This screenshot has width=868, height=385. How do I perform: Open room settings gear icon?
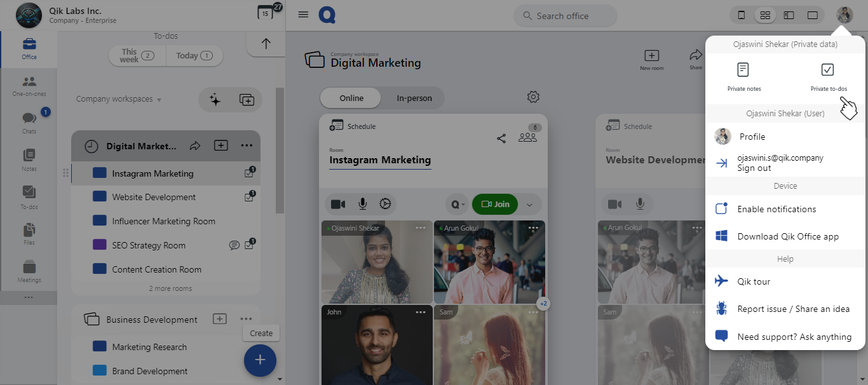[533, 97]
